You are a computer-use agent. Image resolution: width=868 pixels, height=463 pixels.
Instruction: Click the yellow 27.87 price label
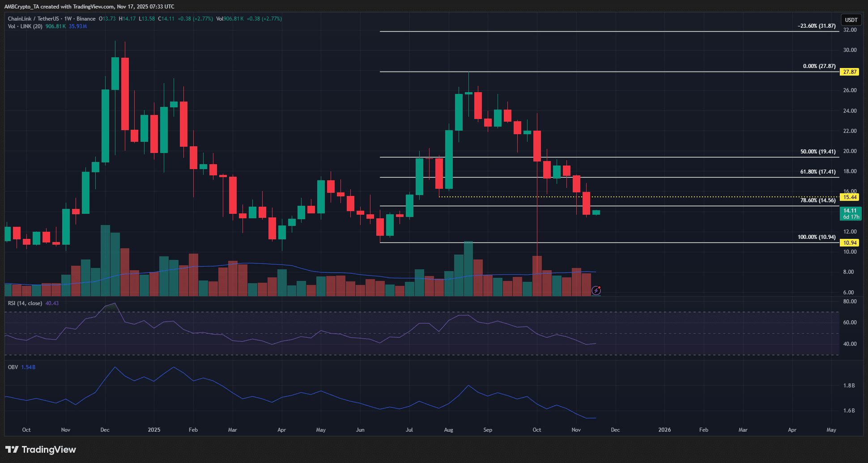tap(850, 72)
